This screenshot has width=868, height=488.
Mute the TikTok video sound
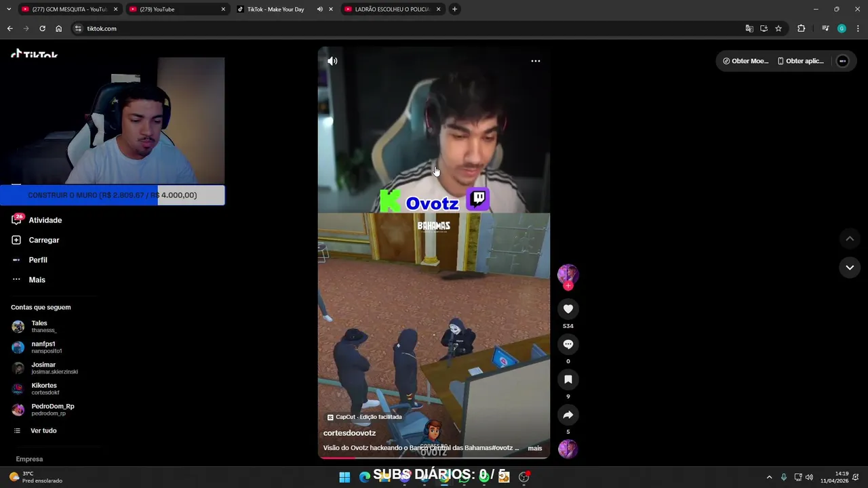click(332, 61)
